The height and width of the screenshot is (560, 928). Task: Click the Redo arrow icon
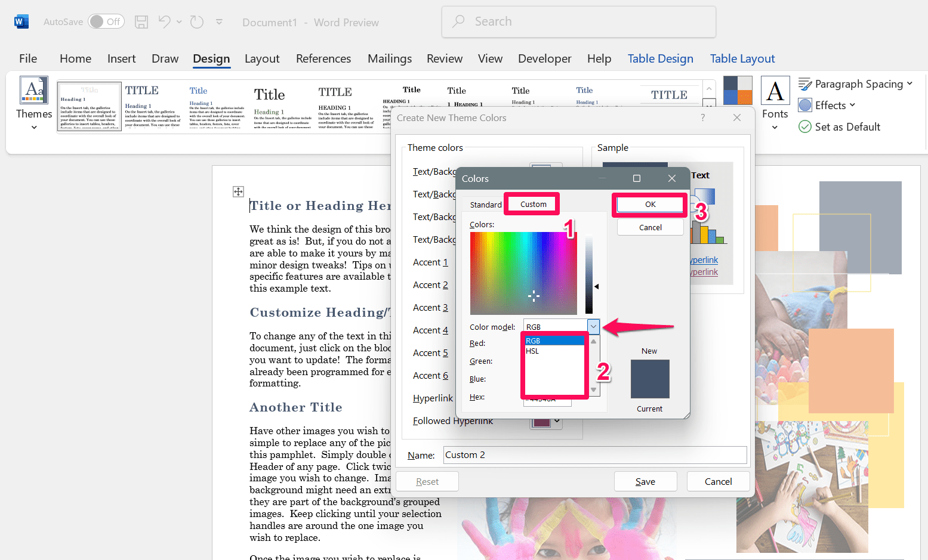click(196, 22)
